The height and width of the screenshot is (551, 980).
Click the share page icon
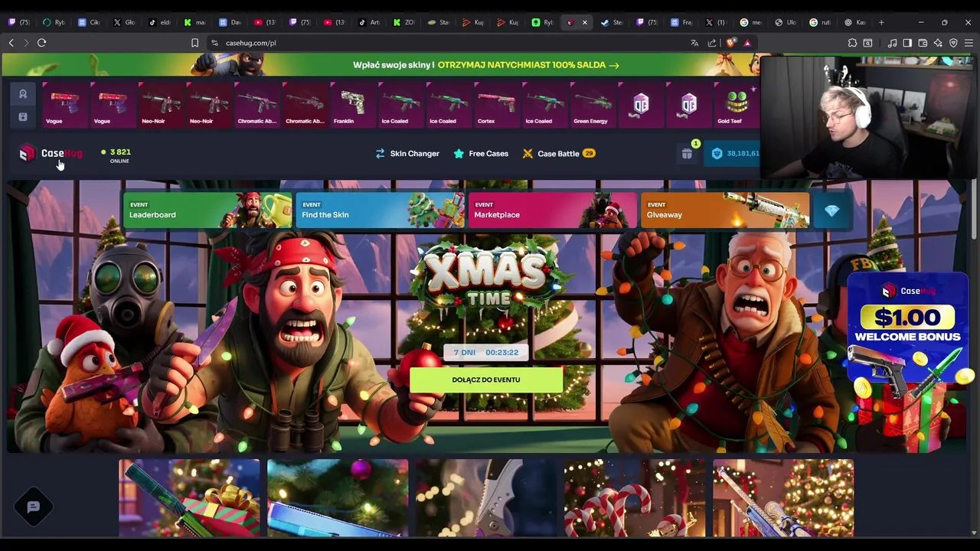pyautogui.click(x=712, y=43)
